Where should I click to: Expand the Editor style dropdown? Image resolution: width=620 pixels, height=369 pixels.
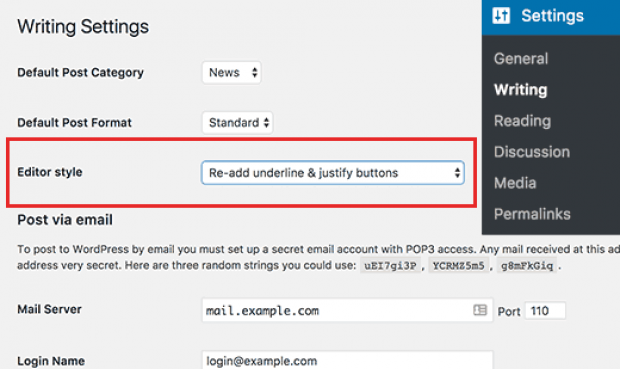[333, 172]
